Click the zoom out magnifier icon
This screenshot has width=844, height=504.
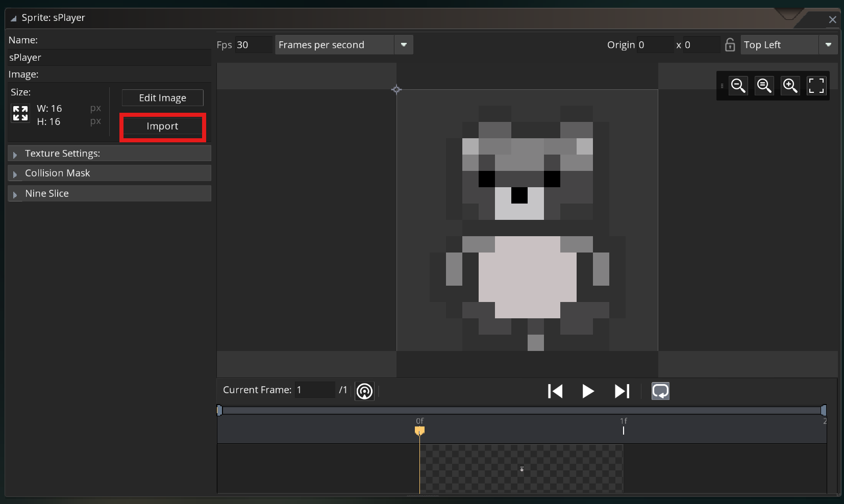click(738, 86)
